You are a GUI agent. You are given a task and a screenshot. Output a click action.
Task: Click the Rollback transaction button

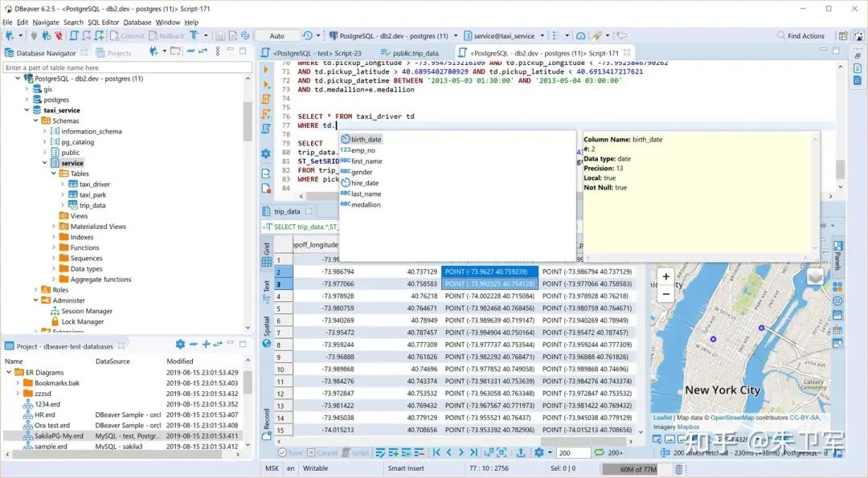coord(166,36)
